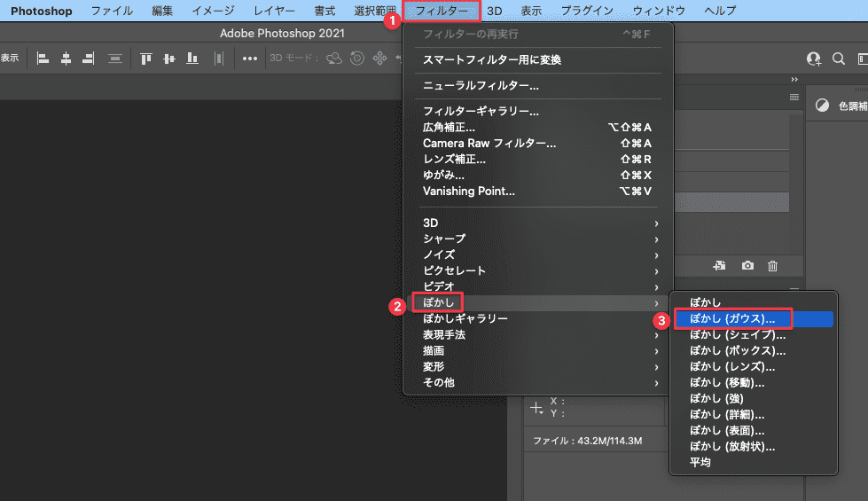868x501 pixels.
Task: Open the three-dot more alignment options
Action: coord(250,59)
